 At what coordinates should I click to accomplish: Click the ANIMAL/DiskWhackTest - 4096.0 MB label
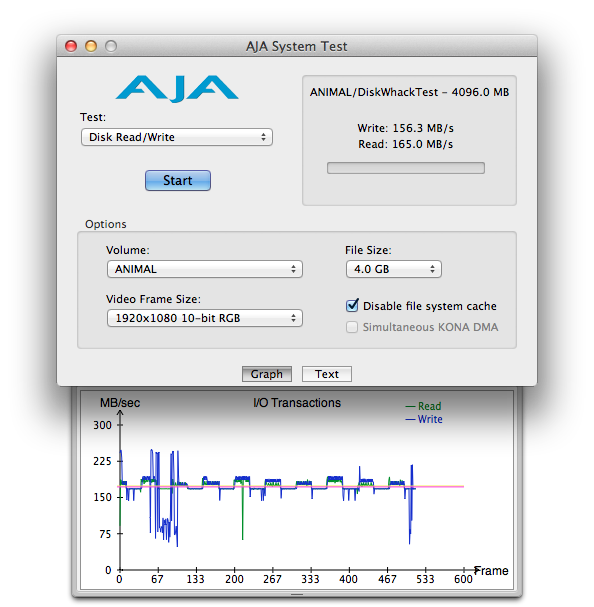pyautogui.click(x=409, y=92)
